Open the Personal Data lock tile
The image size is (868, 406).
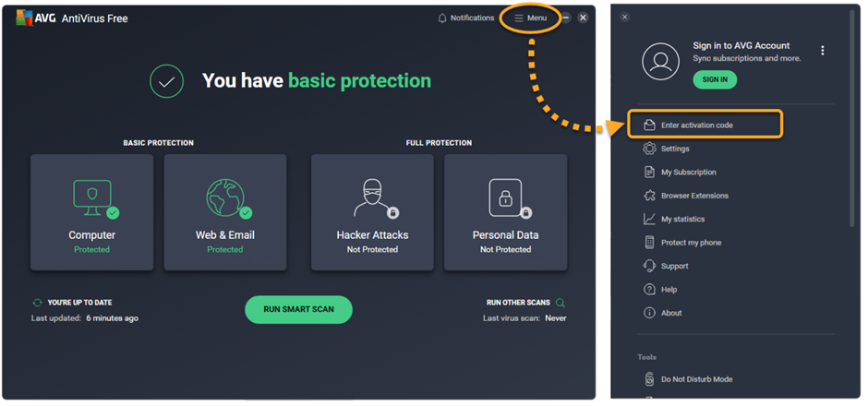point(505,212)
